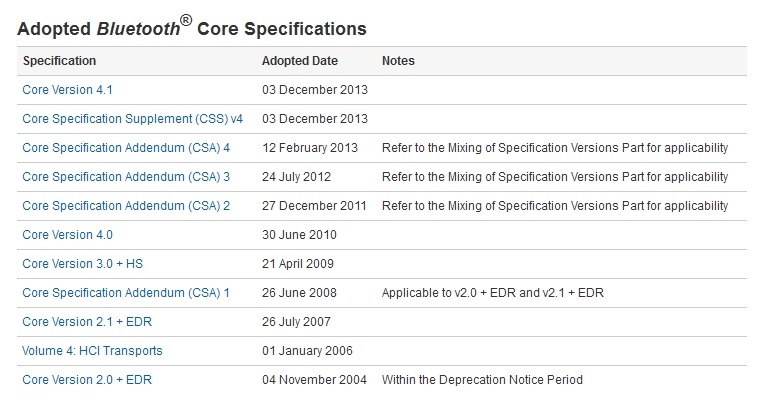Click the Adopted Date column header

coord(300,61)
